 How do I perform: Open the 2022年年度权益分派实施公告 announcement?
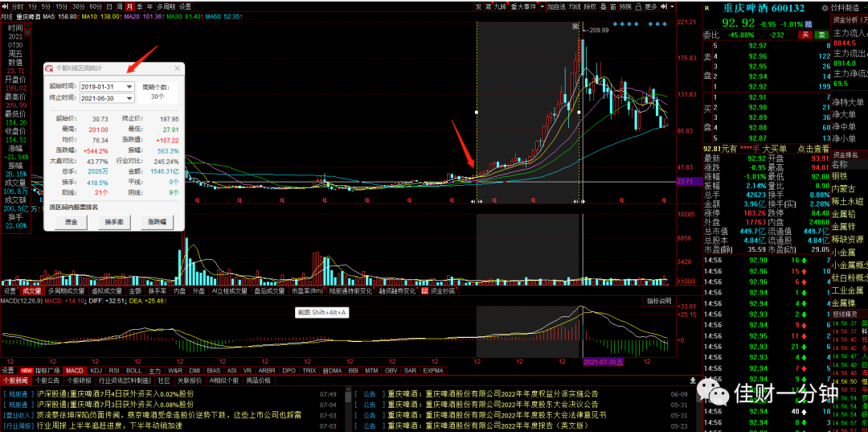(492, 394)
